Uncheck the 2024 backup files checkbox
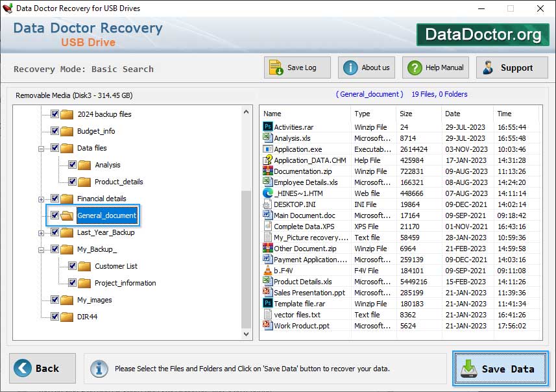Viewport: 556px width, 392px height. [54, 114]
